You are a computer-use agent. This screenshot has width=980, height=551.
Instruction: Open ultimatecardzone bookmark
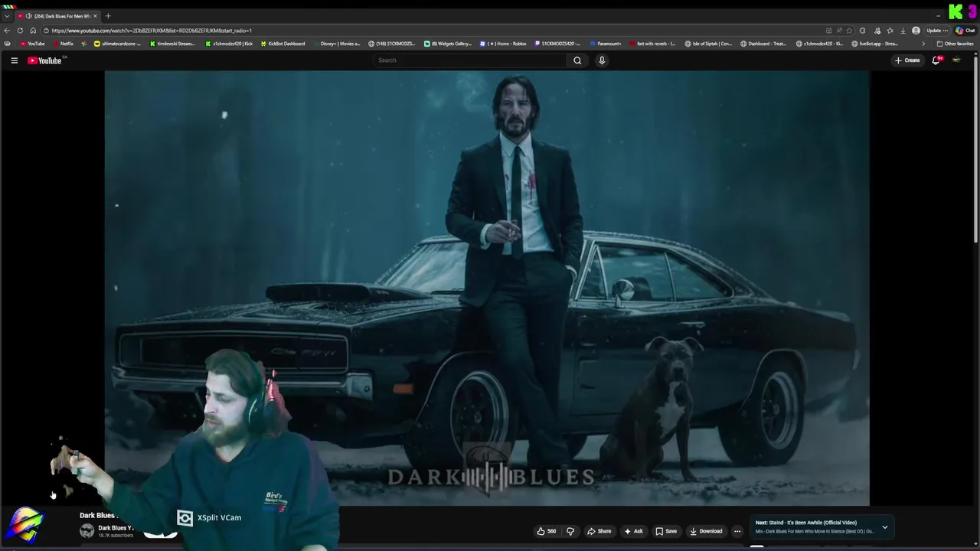(117, 44)
